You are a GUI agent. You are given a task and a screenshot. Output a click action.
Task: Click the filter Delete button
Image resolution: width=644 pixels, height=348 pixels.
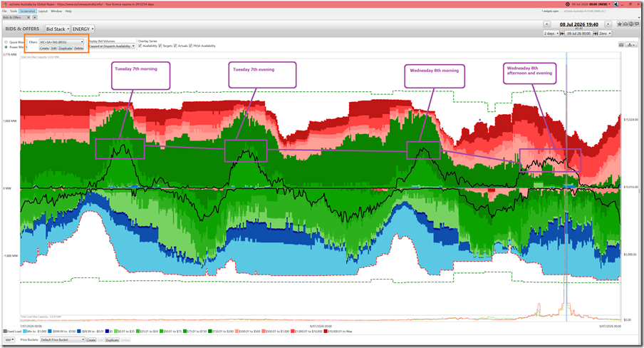79,48
